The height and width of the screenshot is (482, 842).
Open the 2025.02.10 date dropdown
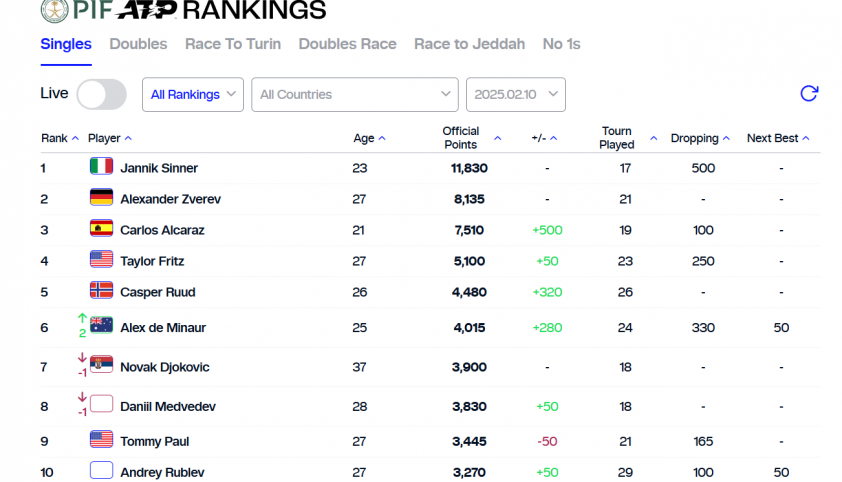pyautogui.click(x=516, y=94)
